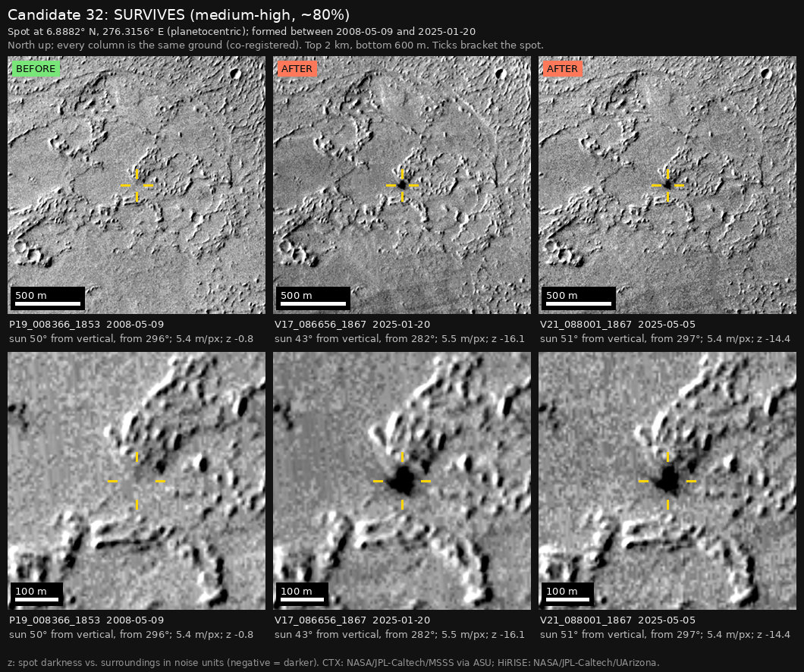Viewport: 804px width, 672px height.
Task: Click the green BEFORE label on the first image
Action: (36, 69)
